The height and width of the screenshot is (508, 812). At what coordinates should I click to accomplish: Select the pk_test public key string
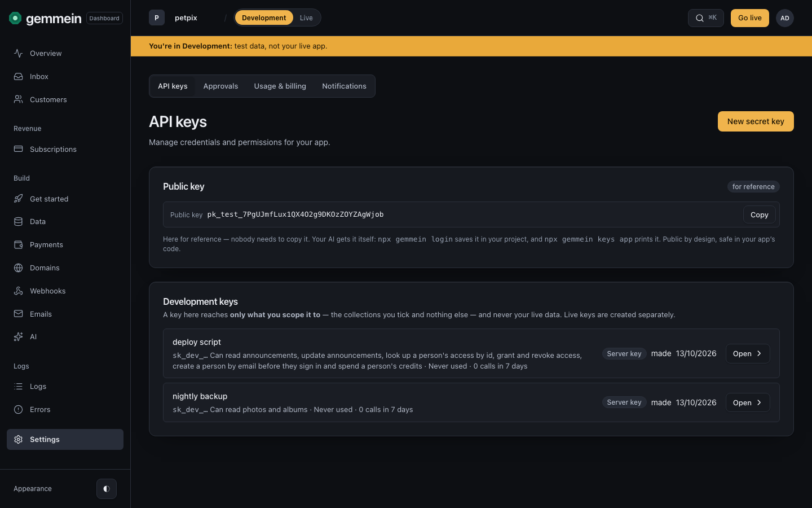295,214
